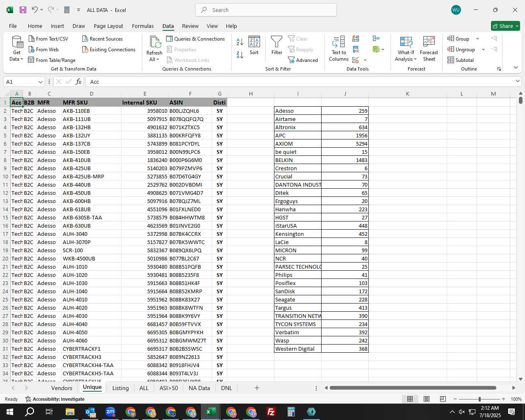Screen dimensions: 525x420
Task: Click the Data Validation icon
Action: click(356, 60)
